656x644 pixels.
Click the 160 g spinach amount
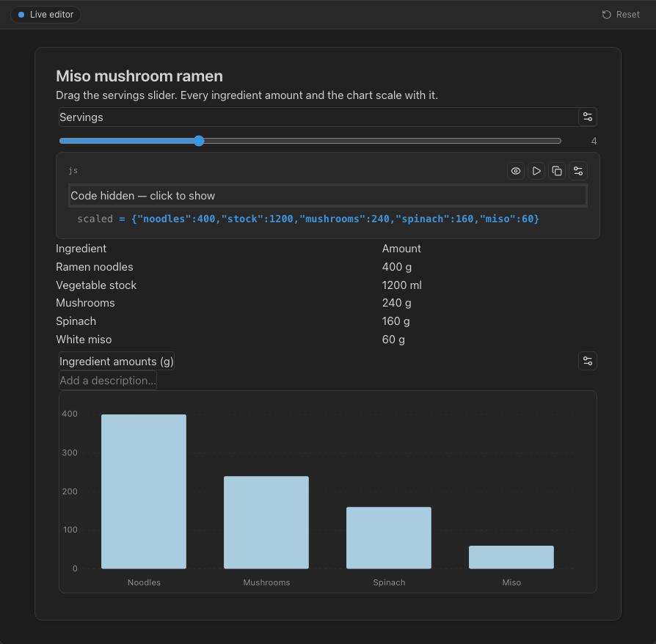coord(396,321)
